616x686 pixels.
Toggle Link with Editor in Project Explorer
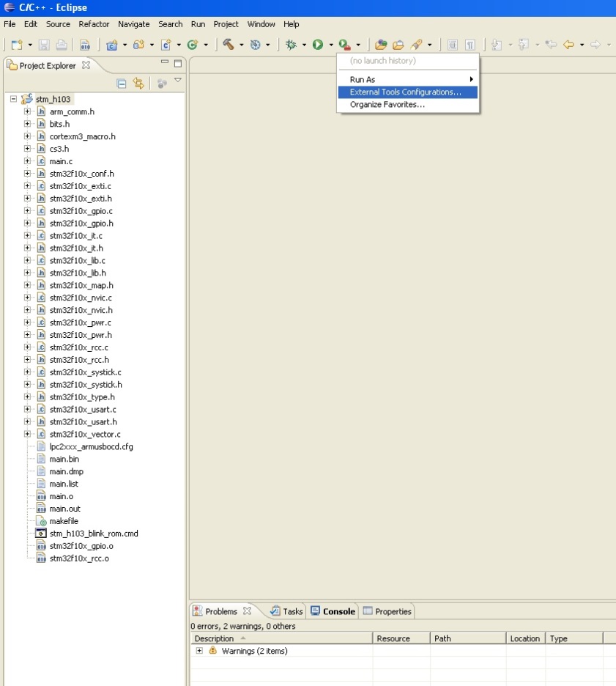pyautogui.click(x=138, y=84)
